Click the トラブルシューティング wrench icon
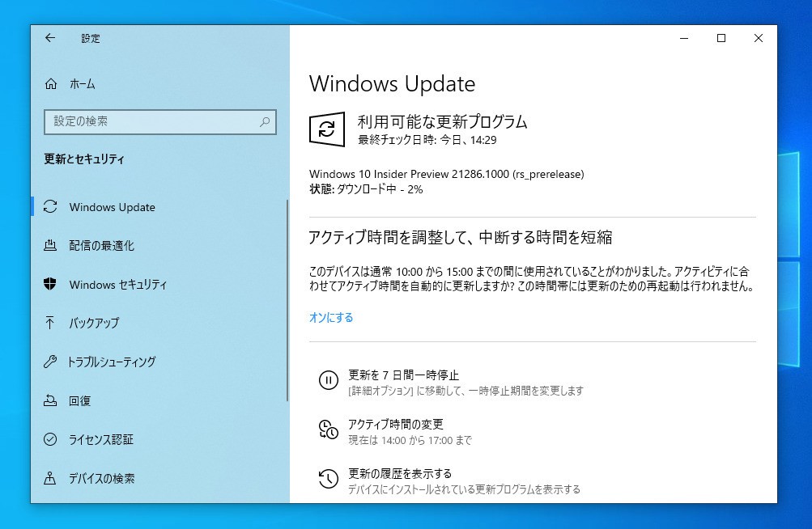 [50, 362]
